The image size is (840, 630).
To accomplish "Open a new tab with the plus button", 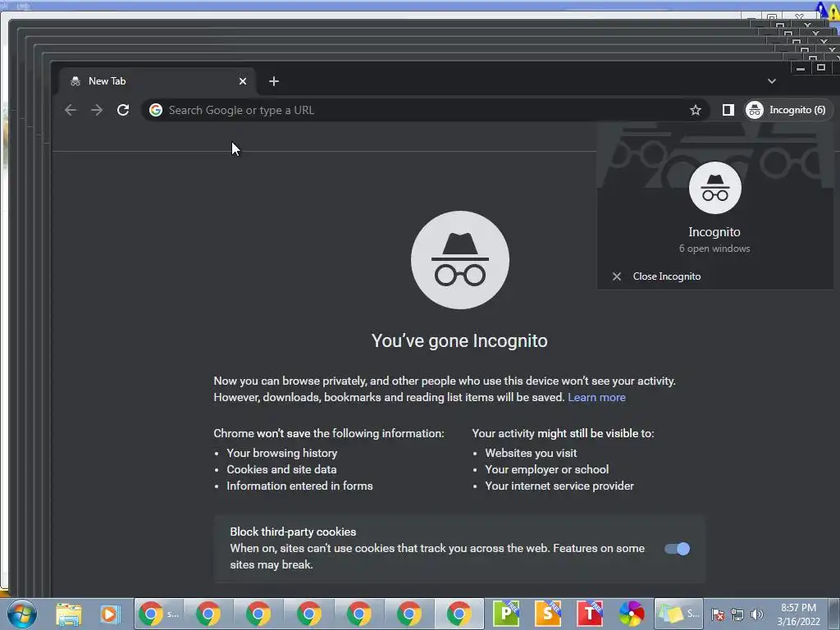I will [274, 81].
